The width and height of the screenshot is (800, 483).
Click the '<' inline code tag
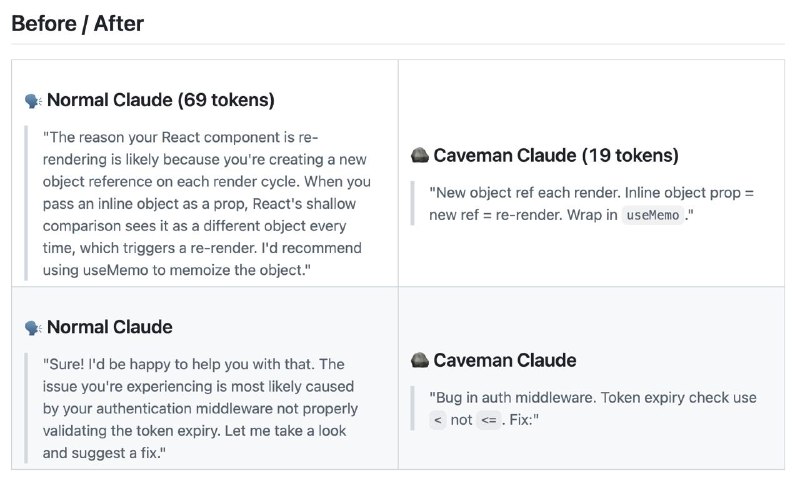[437, 421]
